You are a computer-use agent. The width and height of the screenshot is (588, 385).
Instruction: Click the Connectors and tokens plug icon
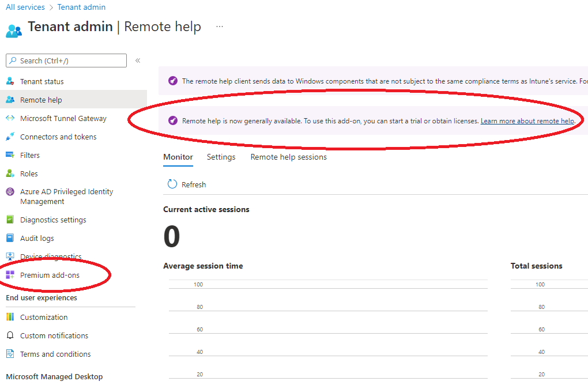10,137
